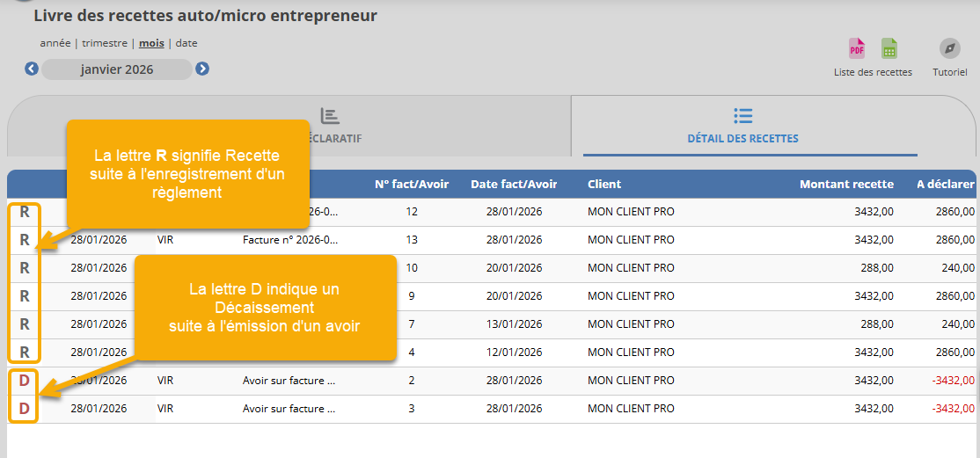980x458 pixels.
Task: Switch to the Détail des recettes tab
Action: click(742, 126)
